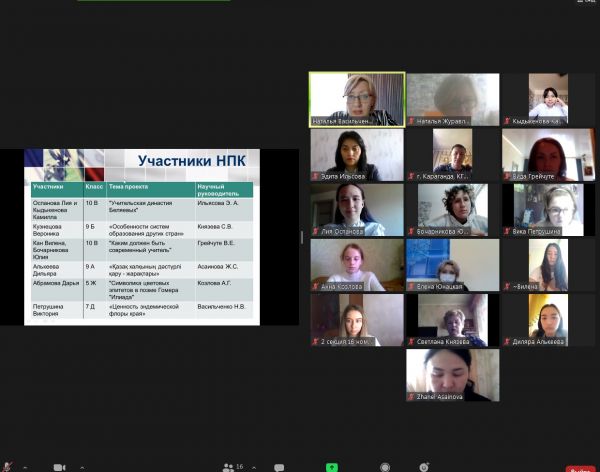Expand audio options arrow beside microphone
Image resolution: width=600 pixels, height=472 pixels.
[x=25, y=467]
